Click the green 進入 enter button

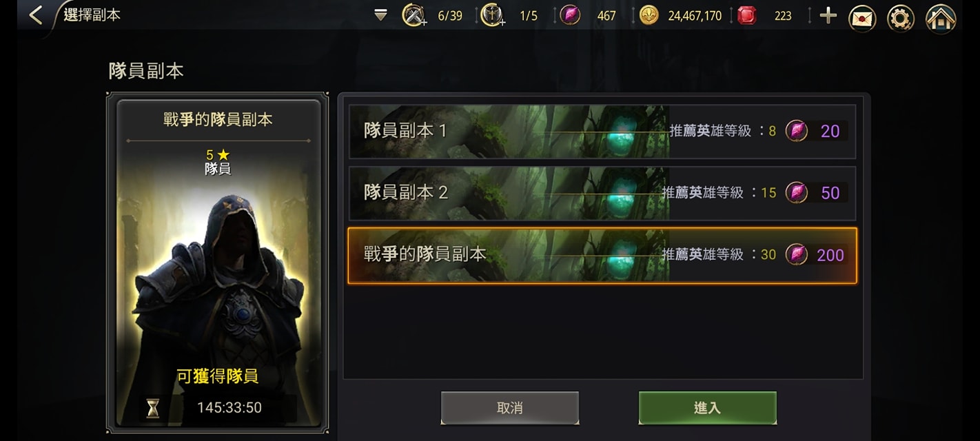(707, 407)
